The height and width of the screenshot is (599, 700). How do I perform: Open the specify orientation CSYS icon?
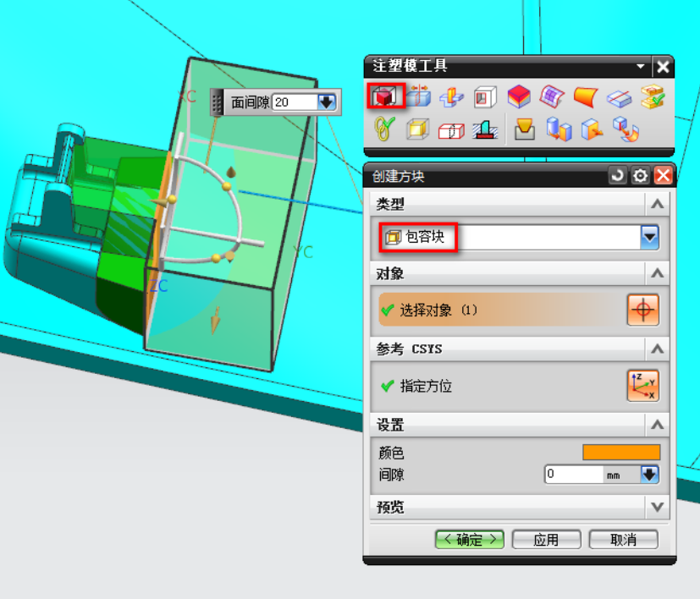642,386
